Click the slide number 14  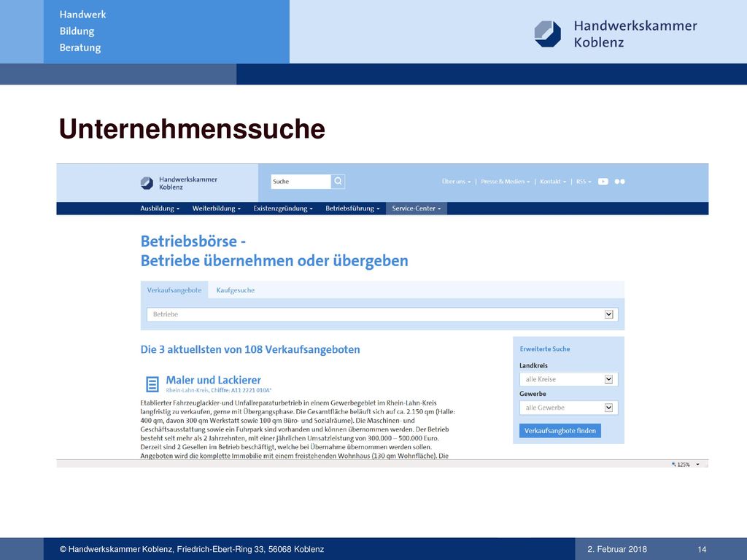(x=702, y=549)
